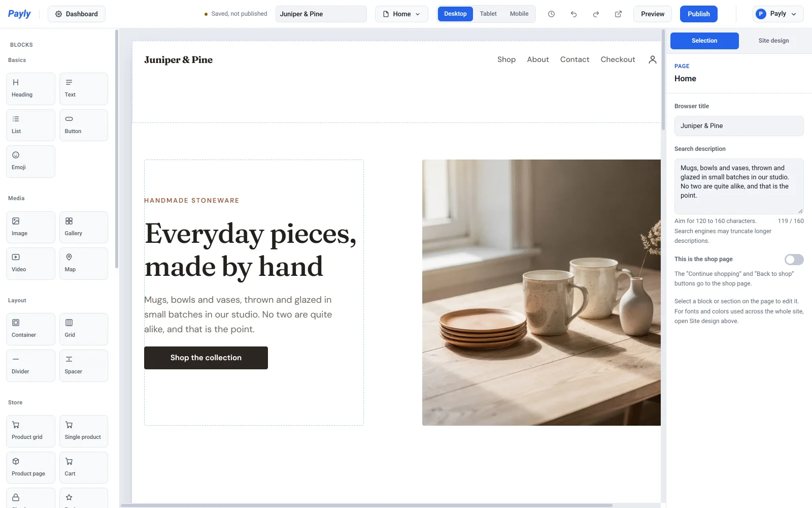Switch to Mobile view
Viewport: 812px width, 508px height.
(519, 14)
